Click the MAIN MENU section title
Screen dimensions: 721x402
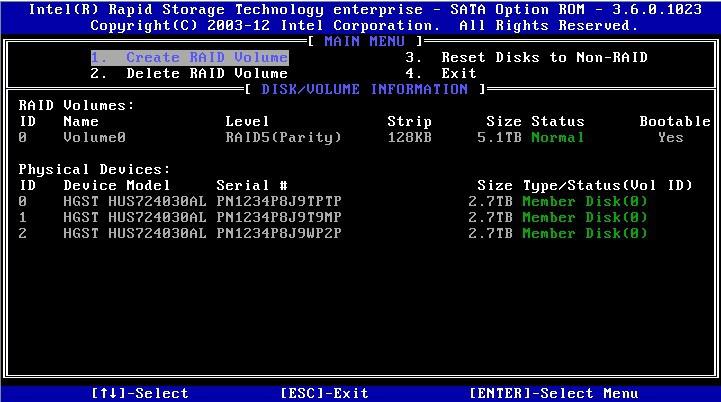tap(364, 41)
